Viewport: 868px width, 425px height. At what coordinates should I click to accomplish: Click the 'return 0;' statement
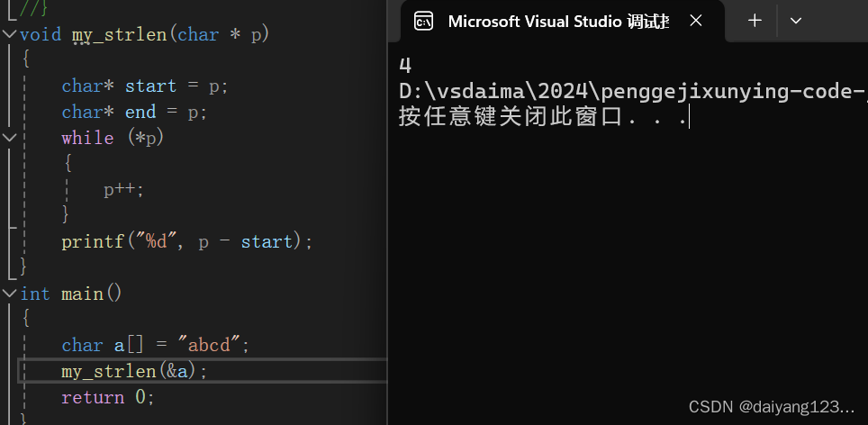click(108, 398)
